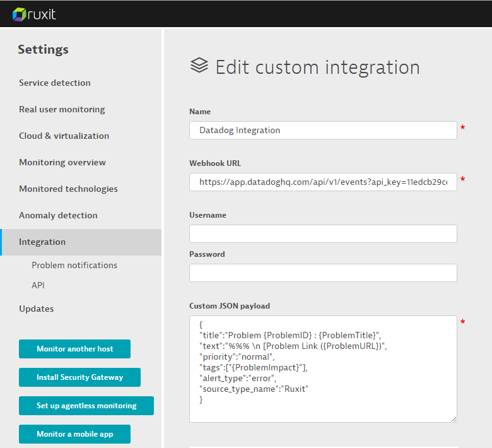Click the Ruxit logo in header
492x448 pixels.
[35, 13]
